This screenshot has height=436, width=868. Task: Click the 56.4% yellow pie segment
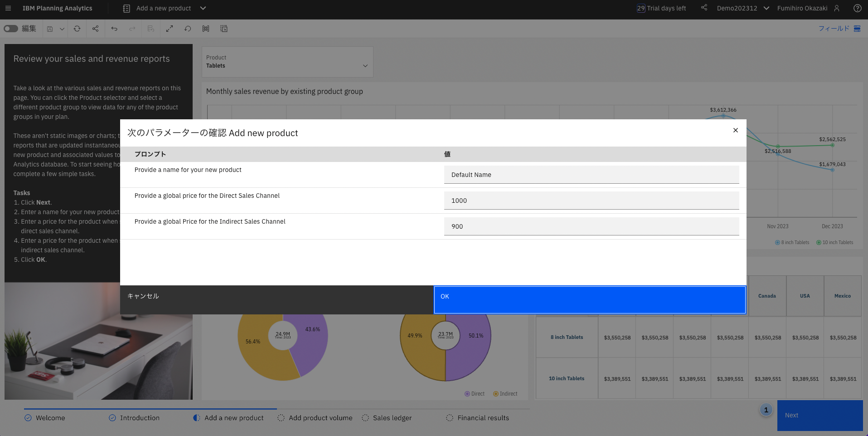(253, 342)
